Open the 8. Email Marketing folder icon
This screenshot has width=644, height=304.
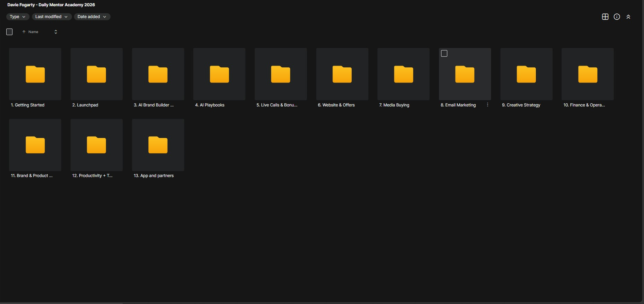[x=465, y=74]
